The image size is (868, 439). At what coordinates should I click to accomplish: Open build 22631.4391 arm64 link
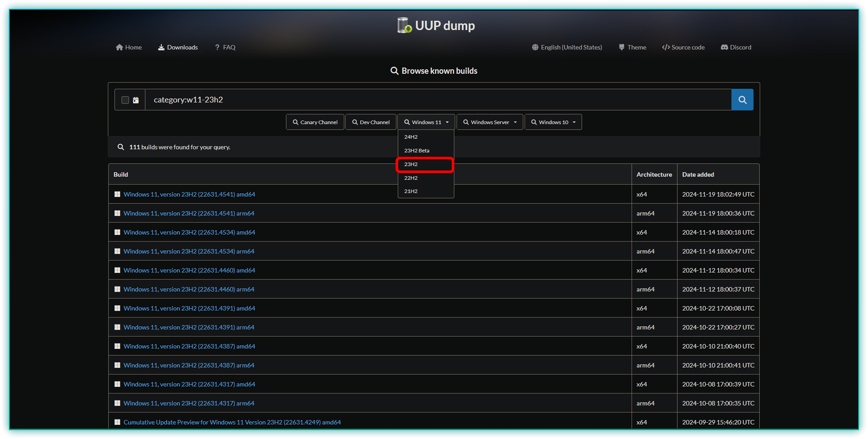tap(189, 327)
